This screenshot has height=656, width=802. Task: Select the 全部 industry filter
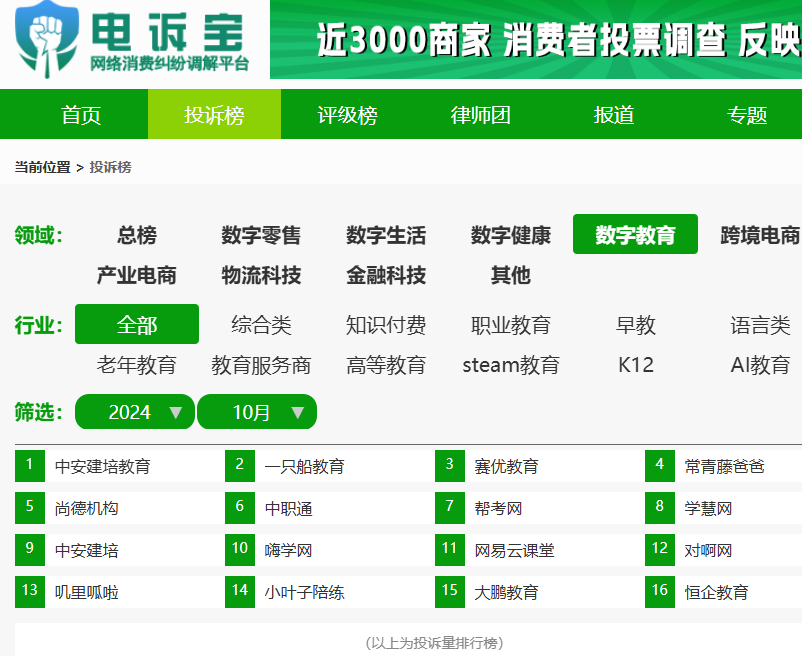[x=137, y=324]
